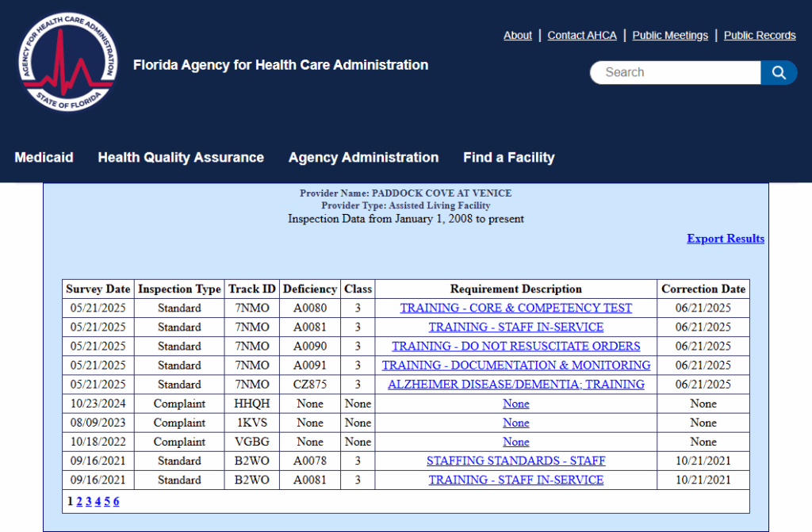The width and height of the screenshot is (812, 532).
Task: Open TRAINING - CORE & COMPETENCY TEST link
Action: point(515,308)
